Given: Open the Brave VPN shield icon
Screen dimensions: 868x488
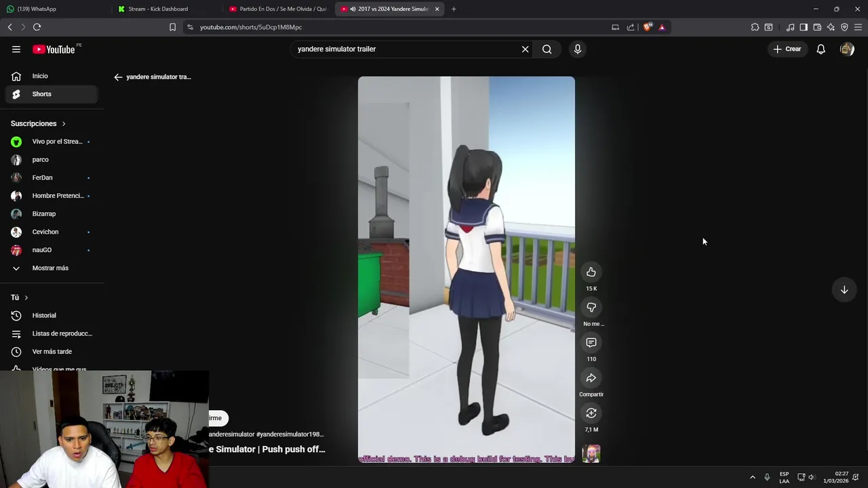Looking at the screenshot, I should [844, 27].
